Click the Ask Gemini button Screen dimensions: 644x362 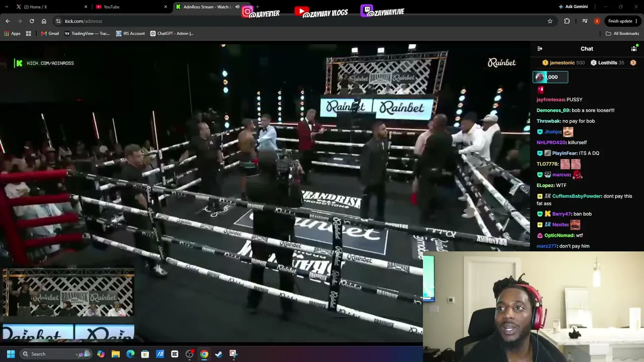click(x=573, y=7)
